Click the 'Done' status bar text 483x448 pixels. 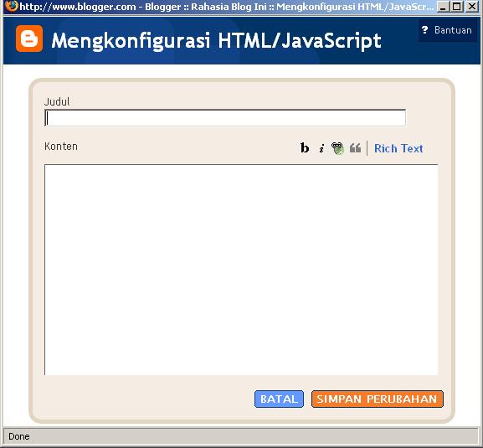[19, 436]
